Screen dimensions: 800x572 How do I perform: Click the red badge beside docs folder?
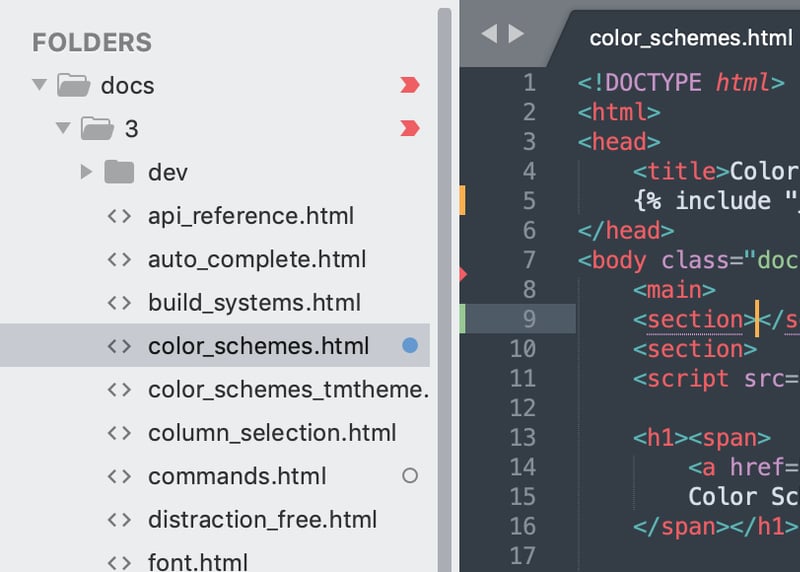tap(410, 85)
